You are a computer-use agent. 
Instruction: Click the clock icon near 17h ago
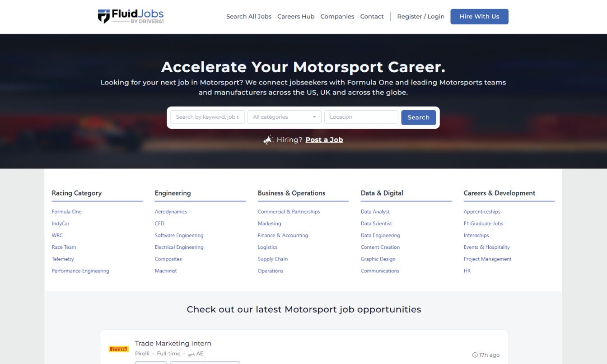click(475, 355)
